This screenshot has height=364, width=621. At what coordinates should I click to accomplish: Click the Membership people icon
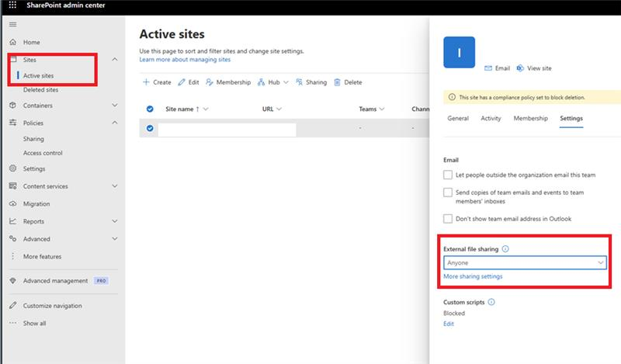point(209,82)
